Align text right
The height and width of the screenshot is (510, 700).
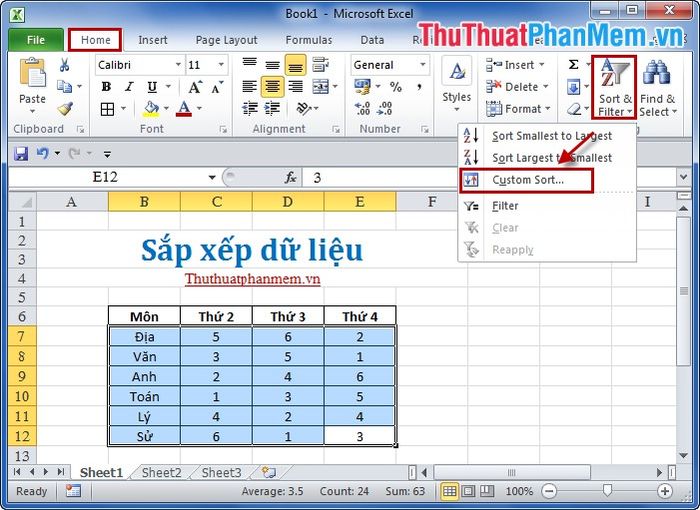pos(295,86)
